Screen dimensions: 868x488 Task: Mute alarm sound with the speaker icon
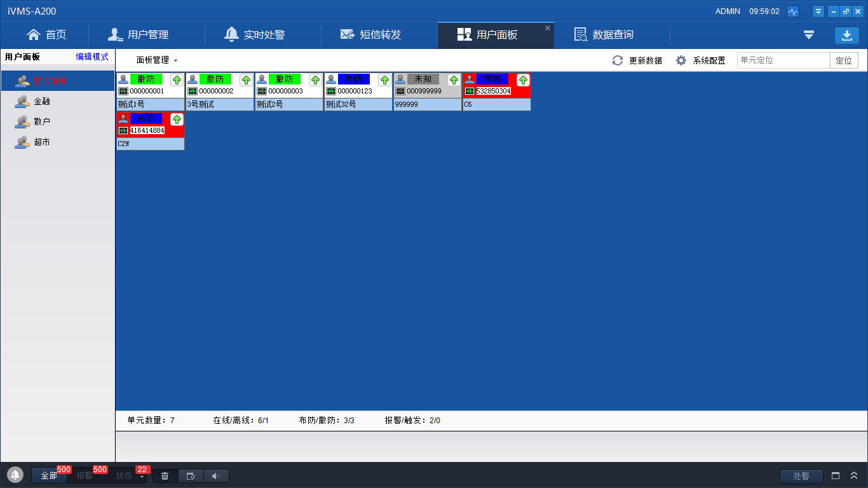point(216,476)
